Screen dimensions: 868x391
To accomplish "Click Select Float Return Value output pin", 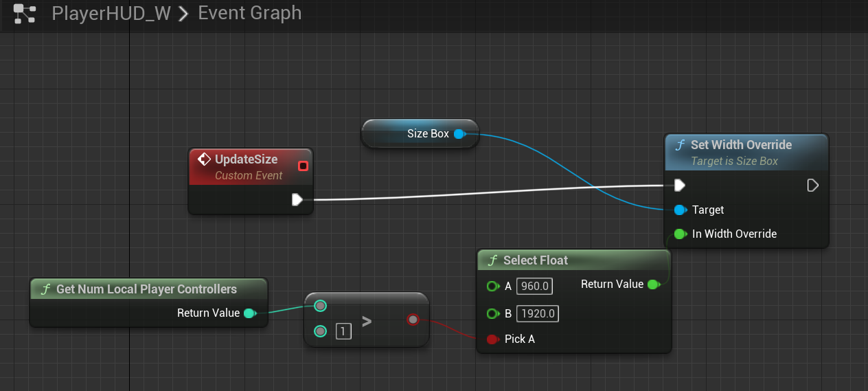I will click(x=654, y=284).
